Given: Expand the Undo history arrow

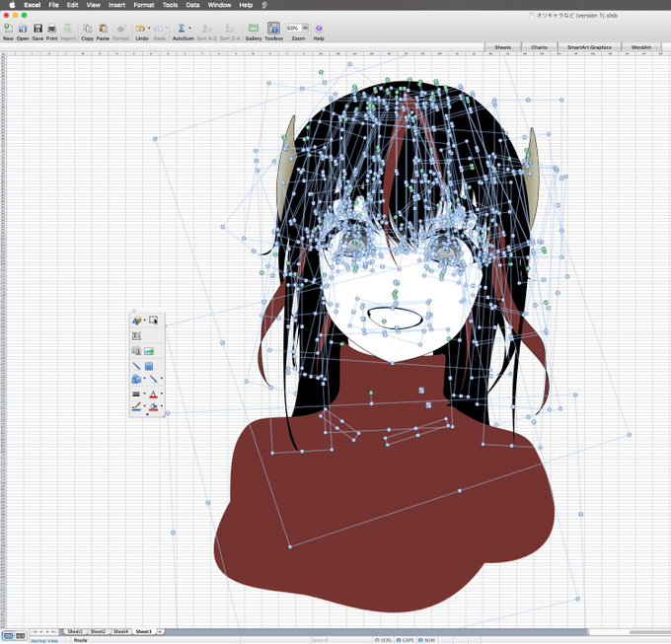Looking at the screenshot, I should [149, 29].
